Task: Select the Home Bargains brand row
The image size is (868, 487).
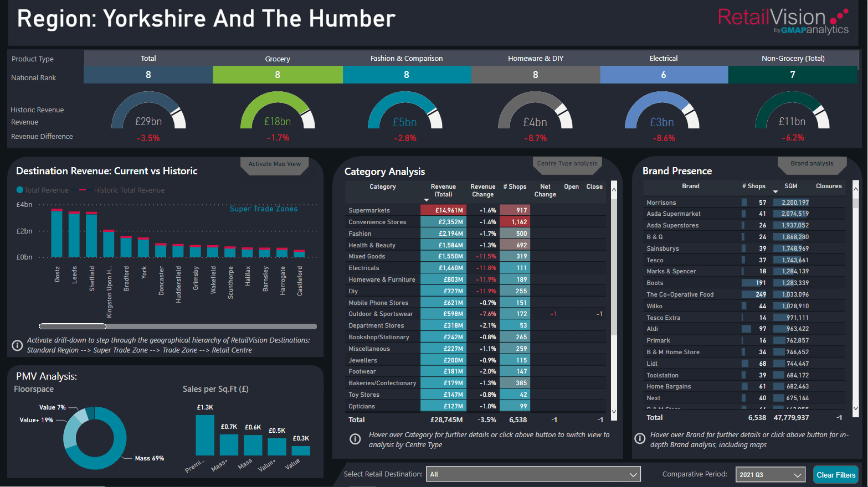Action: [744, 386]
